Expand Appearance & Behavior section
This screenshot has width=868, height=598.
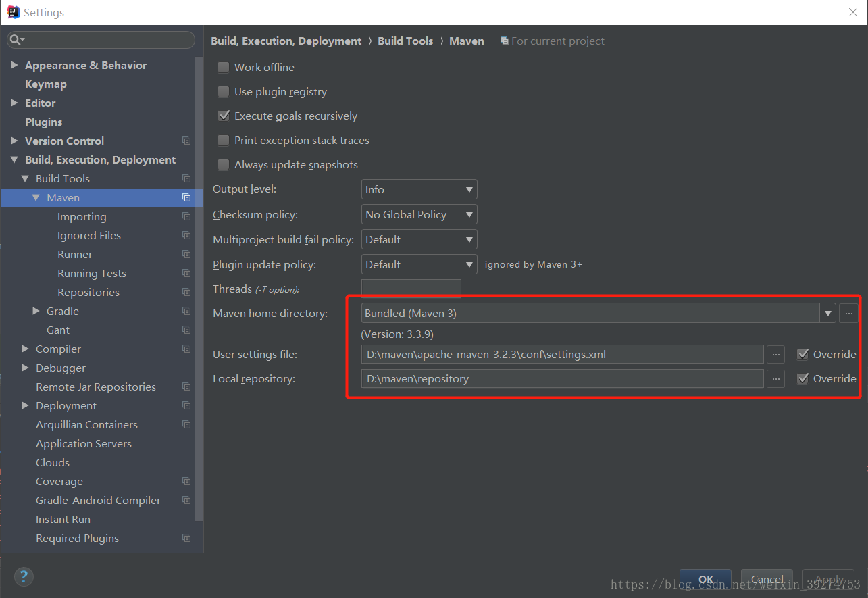pos(15,65)
